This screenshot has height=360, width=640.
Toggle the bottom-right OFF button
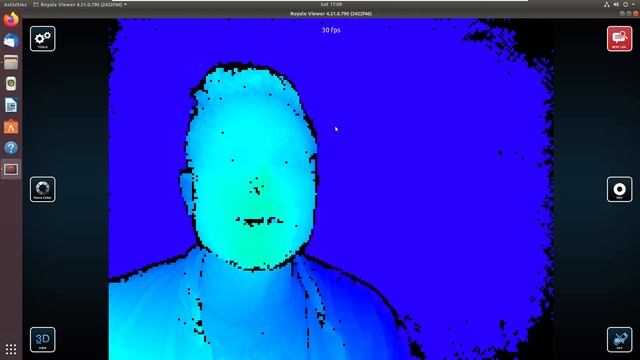click(619, 340)
